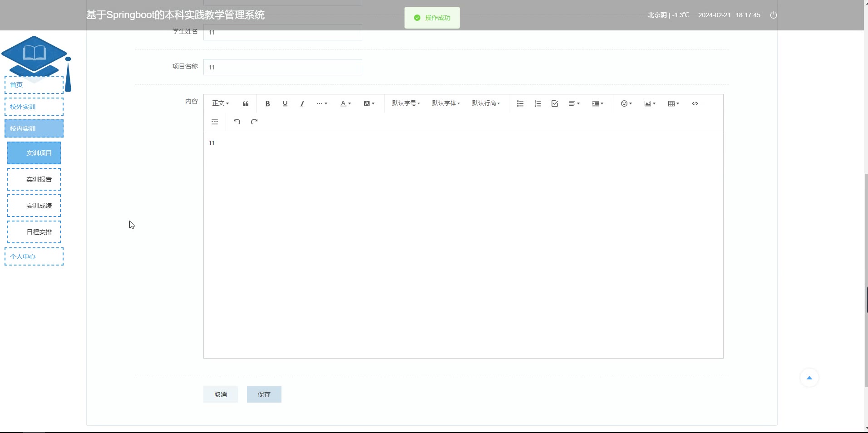Click the back-to-top arrow button
868x433 pixels.
pyautogui.click(x=809, y=378)
